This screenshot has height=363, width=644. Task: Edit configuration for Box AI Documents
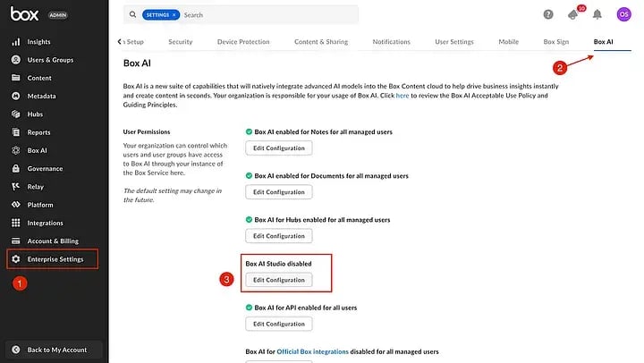[x=279, y=192]
